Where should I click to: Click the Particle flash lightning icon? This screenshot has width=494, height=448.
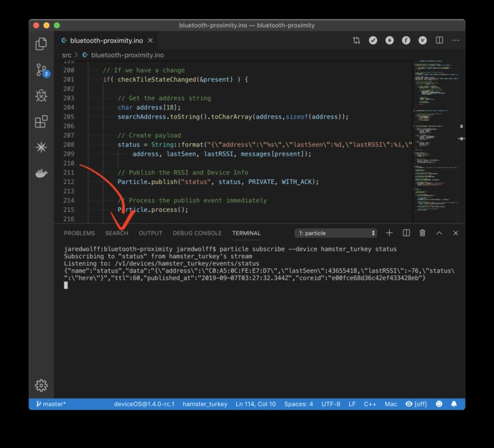coord(389,41)
